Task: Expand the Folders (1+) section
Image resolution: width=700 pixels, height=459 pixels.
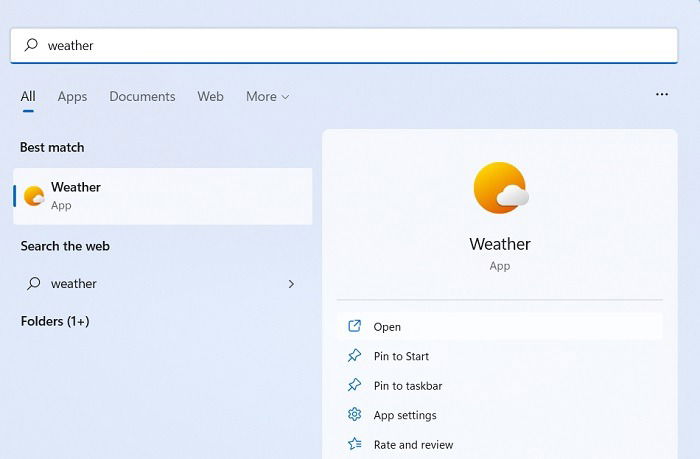Action: click(55, 321)
